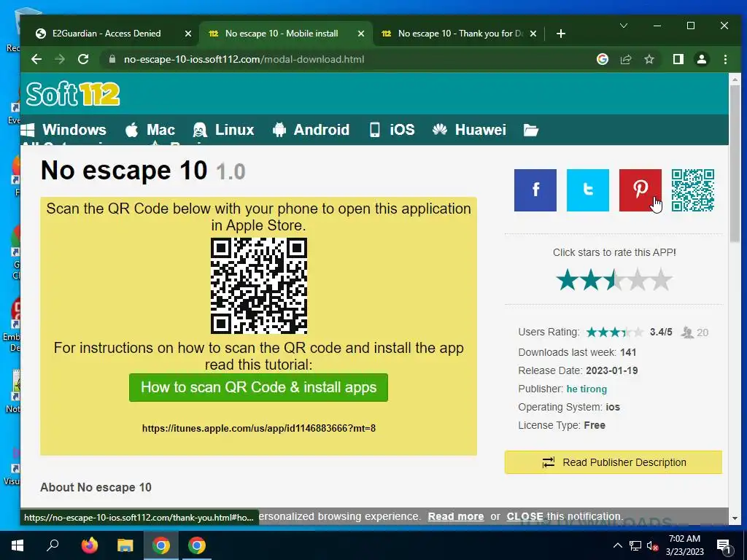This screenshot has height=560, width=747.
Task: Switch to No escape 10 - Thank you tab
Action: click(x=460, y=34)
